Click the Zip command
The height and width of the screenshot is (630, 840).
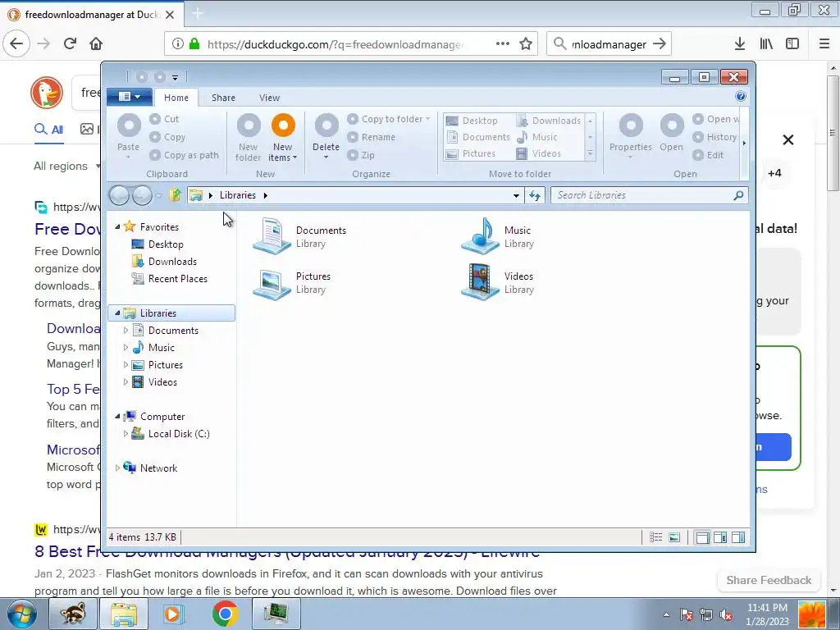click(361, 155)
